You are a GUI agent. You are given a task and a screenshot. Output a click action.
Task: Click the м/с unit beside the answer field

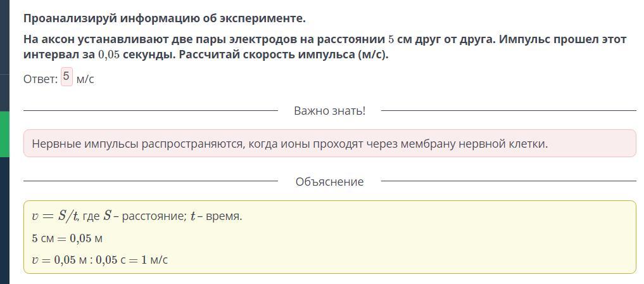[85, 79]
